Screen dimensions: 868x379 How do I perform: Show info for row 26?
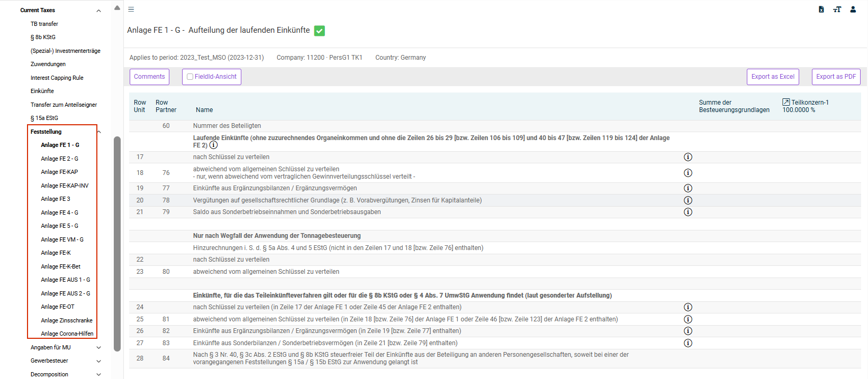pyautogui.click(x=688, y=331)
